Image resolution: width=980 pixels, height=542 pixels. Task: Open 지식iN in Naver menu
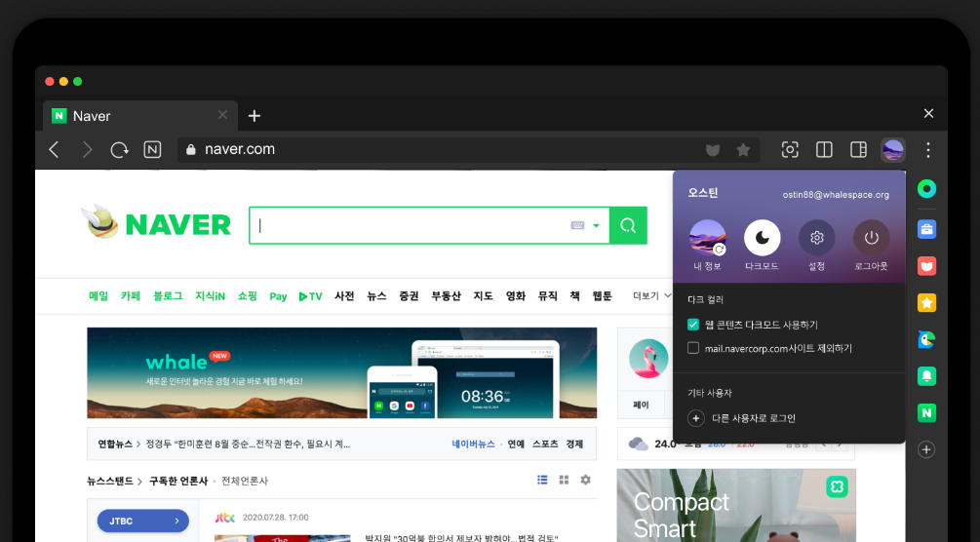[210, 295]
